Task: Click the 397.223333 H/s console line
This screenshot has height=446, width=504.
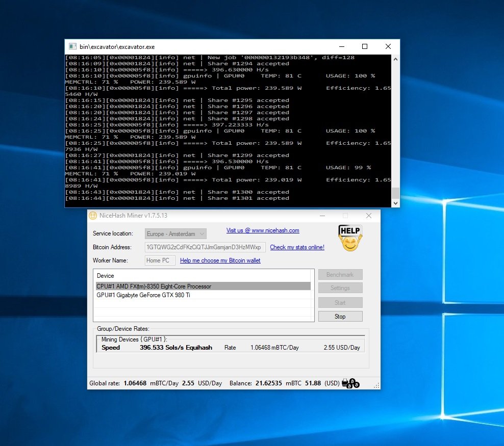Action: pos(167,124)
